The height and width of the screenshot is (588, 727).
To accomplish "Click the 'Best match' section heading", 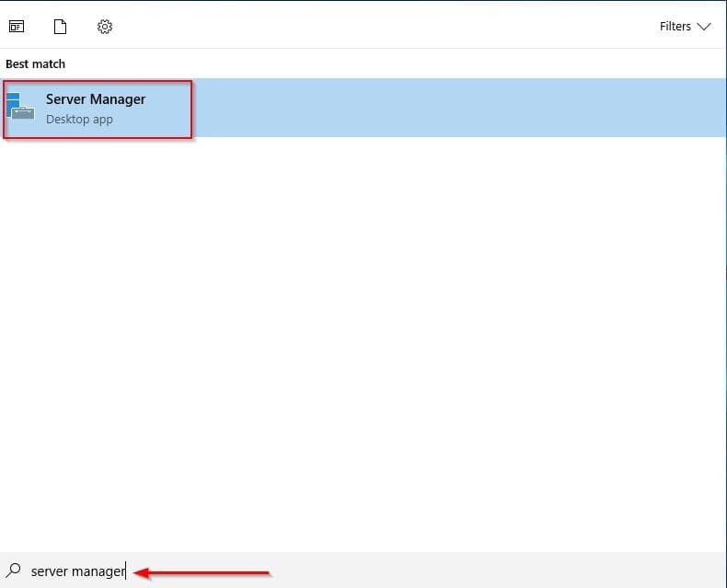I will click(35, 64).
